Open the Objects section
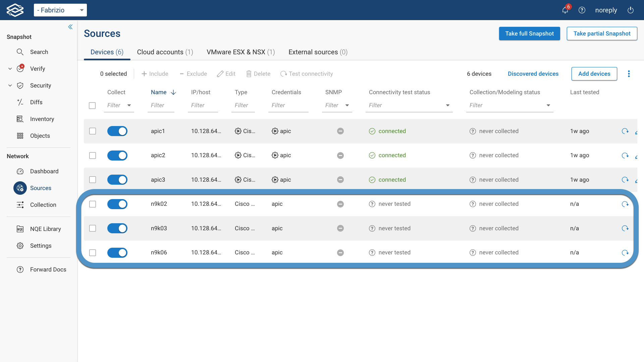The height and width of the screenshot is (362, 644). tap(40, 136)
